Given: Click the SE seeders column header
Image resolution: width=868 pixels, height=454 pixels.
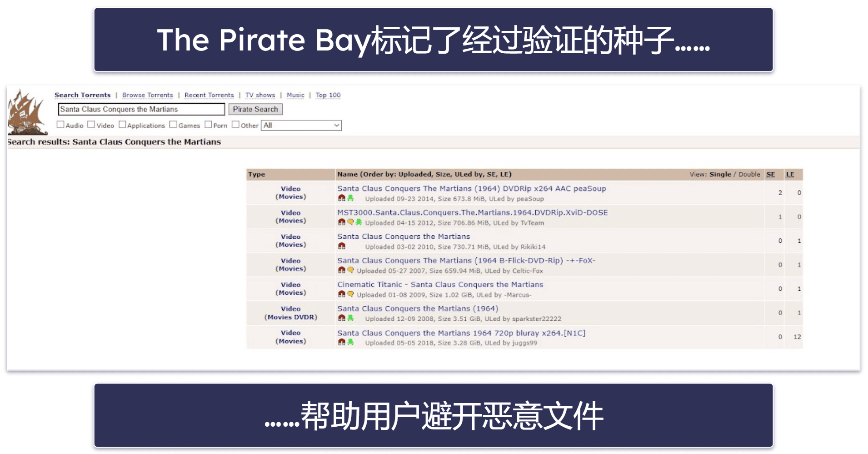Looking at the screenshot, I should pyautogui.click(x=771, y=174).
